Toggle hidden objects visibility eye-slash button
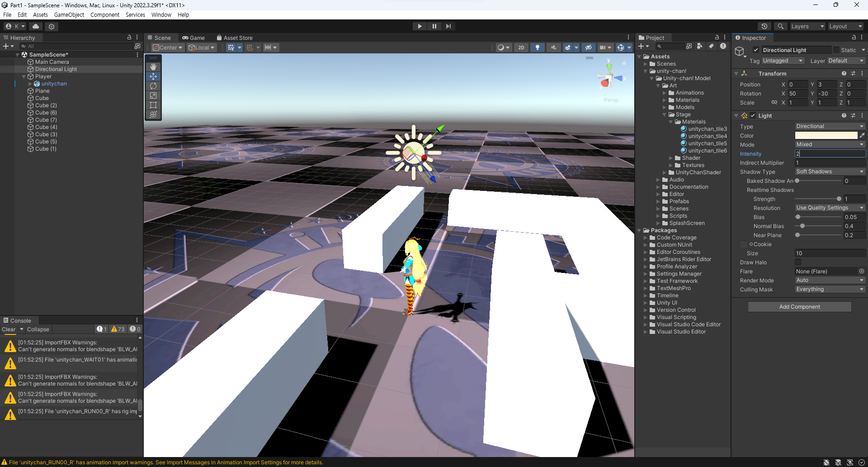Image resolution: width=868 pixels, height=467 pixels. click(588, 48)
